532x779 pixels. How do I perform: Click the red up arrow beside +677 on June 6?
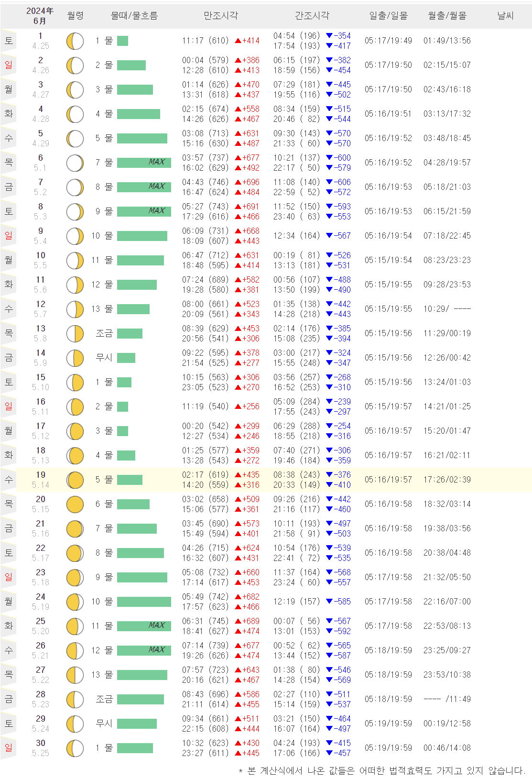(x=238, y=158)
